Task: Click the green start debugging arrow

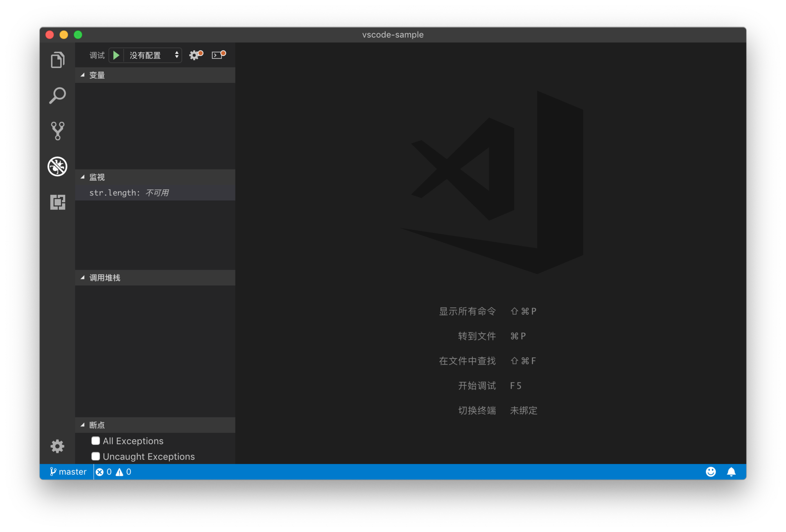Action: pyautogui.click(x=116, y=55)
